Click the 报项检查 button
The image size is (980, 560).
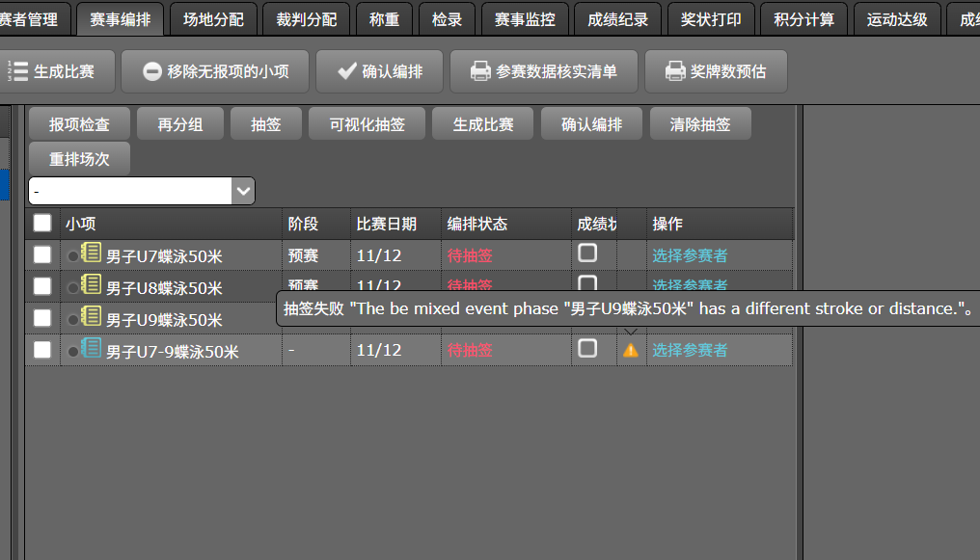[77, 123]
